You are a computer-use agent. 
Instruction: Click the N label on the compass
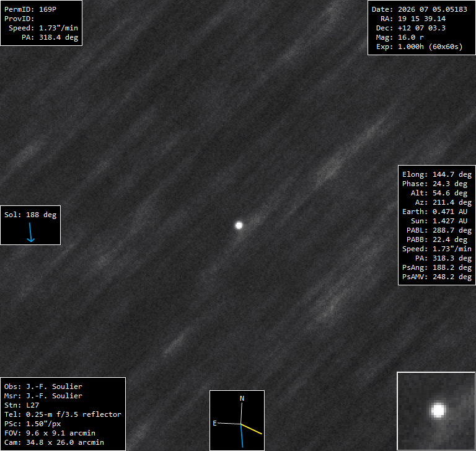242,398
